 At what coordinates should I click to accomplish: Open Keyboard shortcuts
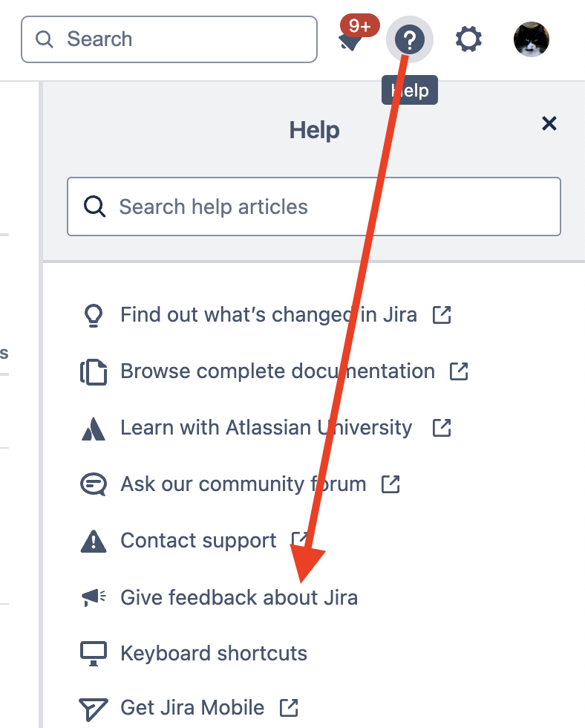point(214,653)
